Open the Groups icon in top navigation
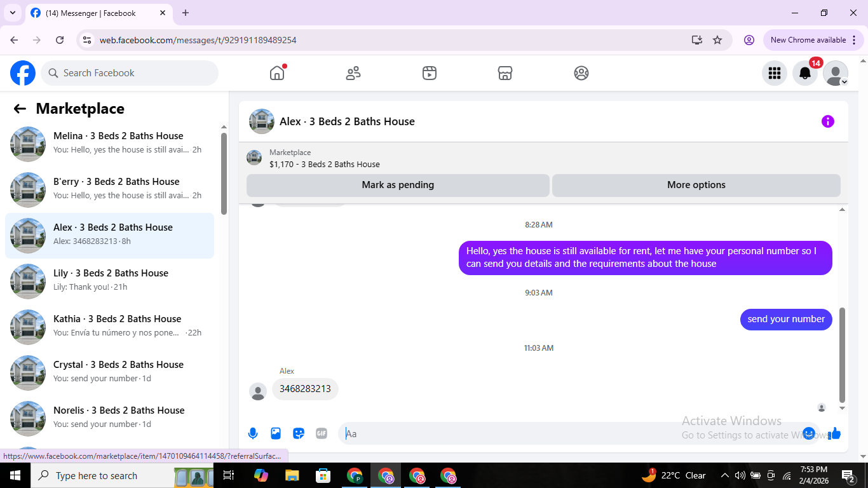 581,73
